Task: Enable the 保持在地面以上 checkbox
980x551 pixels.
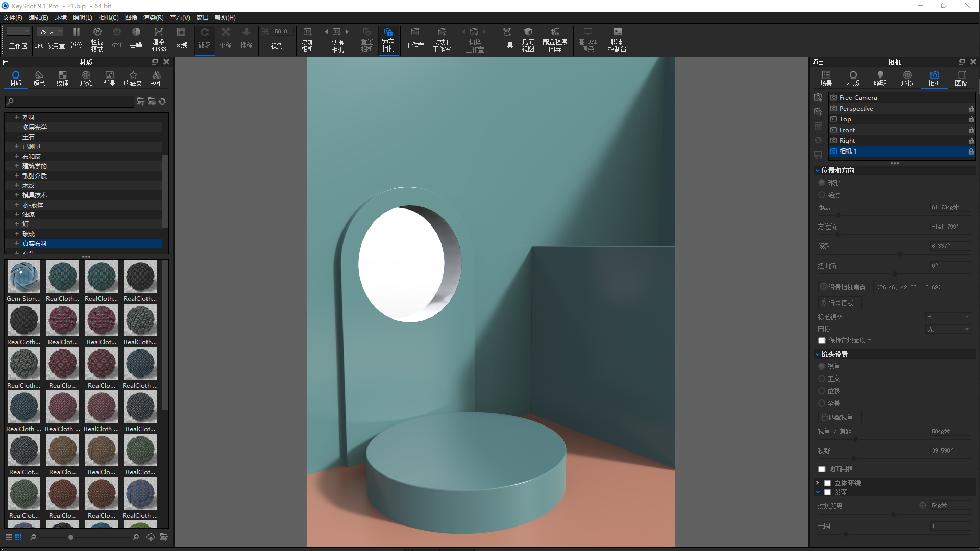Action: [x=822, y=340]
